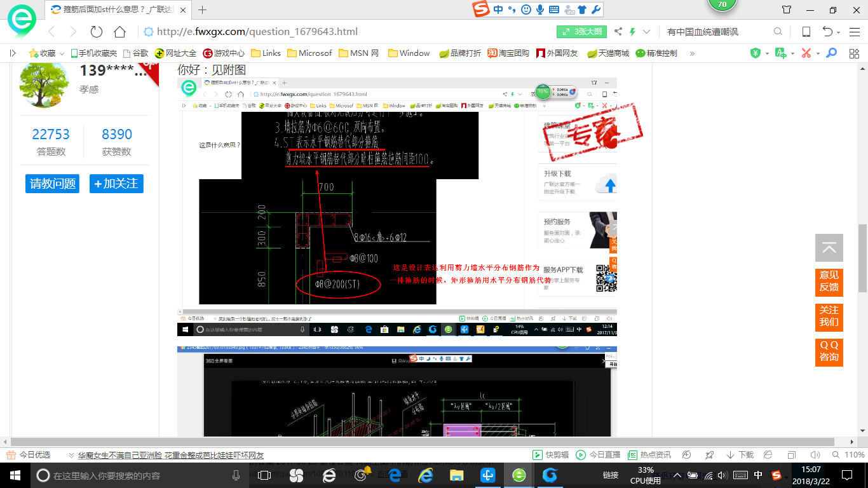Screen dimensions: 868x488
Task: Open the 游戏中心 bookmark
Action: tap(224, 53)
